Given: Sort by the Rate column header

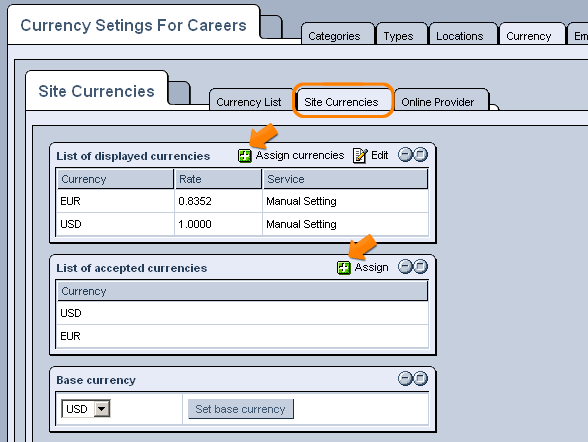Looking at the screenshot, I should [218, 179].
